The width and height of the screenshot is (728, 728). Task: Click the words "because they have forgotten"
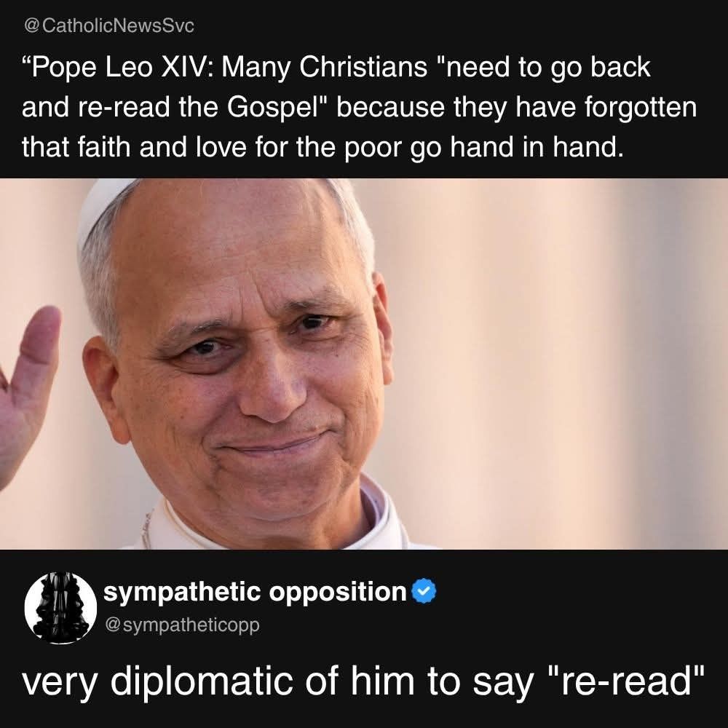[x=516, y=107]
